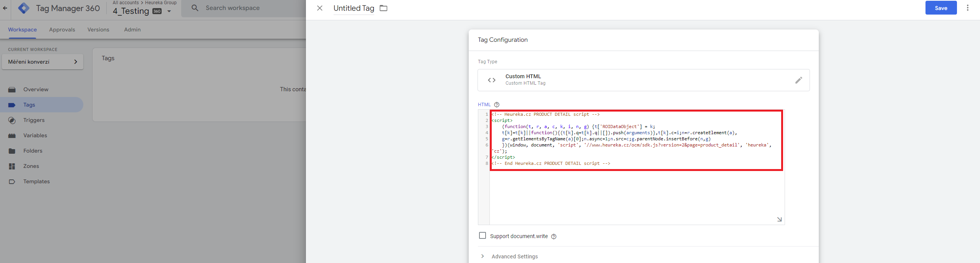Click the Tag Manager 360 logo

[24, 8]
